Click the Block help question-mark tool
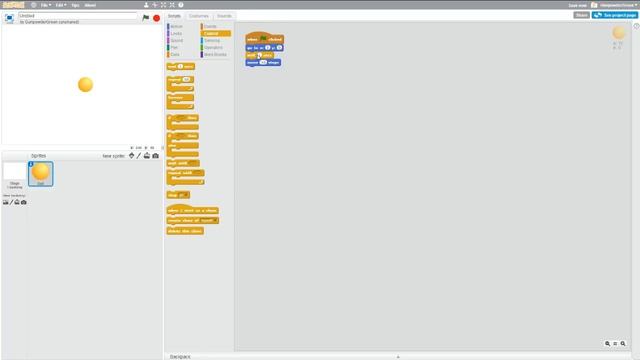 tap(180, 5)
